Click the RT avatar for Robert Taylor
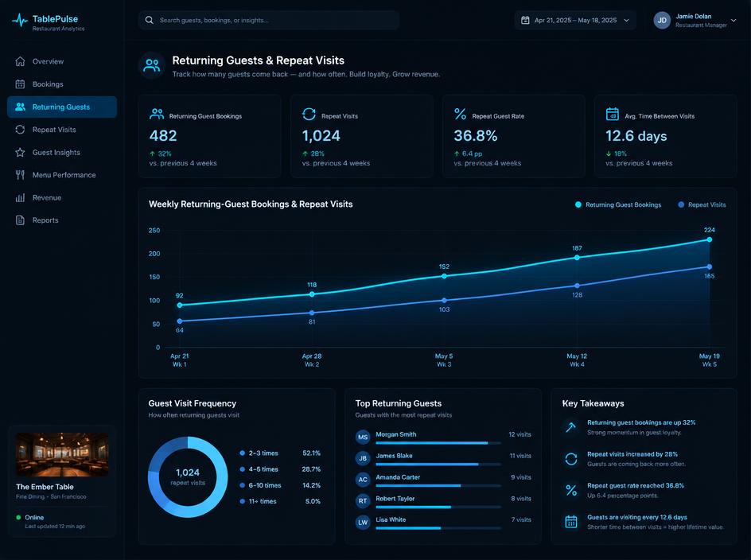751x560 pixels. [363, 501]
